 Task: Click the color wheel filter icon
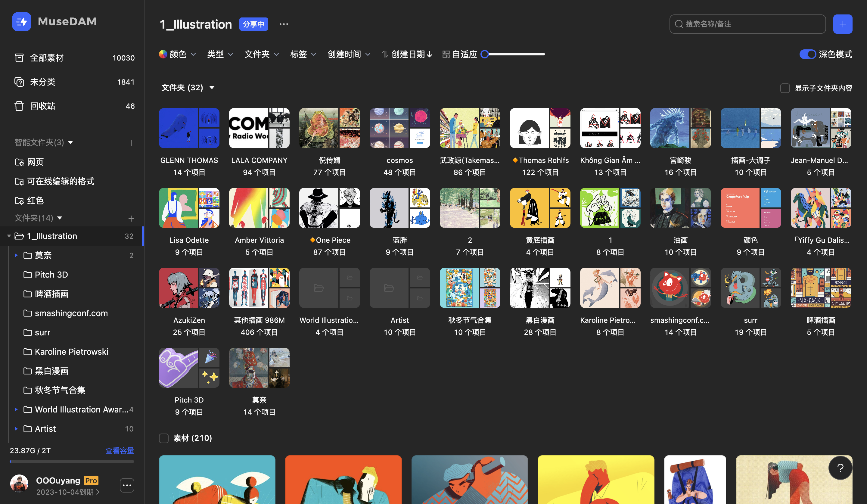pyautogui.click(x=163, y=54)
